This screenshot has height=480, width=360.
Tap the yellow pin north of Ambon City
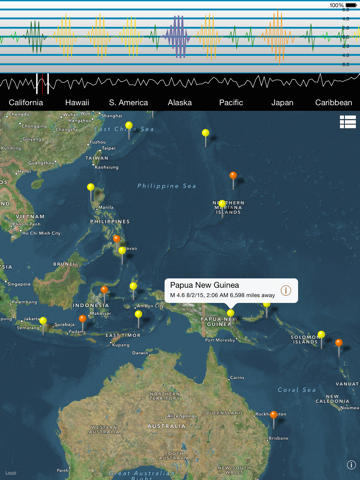(x=133, y=286)
